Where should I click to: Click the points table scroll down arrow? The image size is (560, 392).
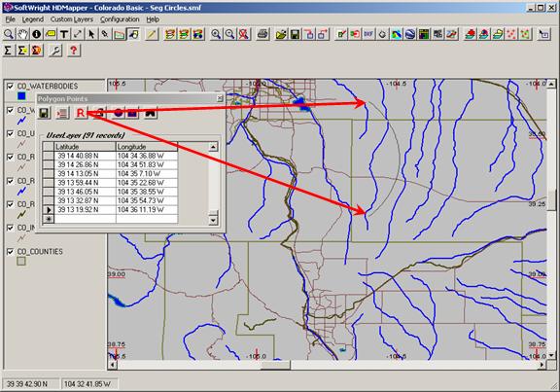[213, 220]
